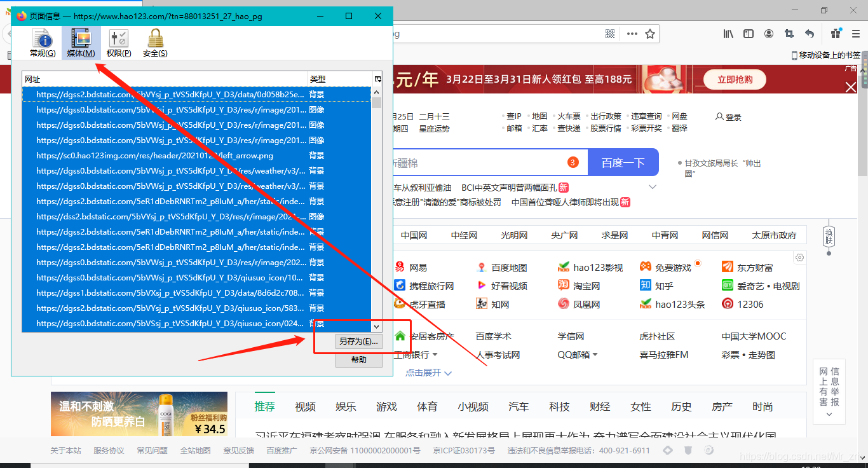Image resolution: width=868 pixels, height=468 pixels.
Task: Click the gift-shaped extension icon with blue dot
Action: [x=835, y=34]
